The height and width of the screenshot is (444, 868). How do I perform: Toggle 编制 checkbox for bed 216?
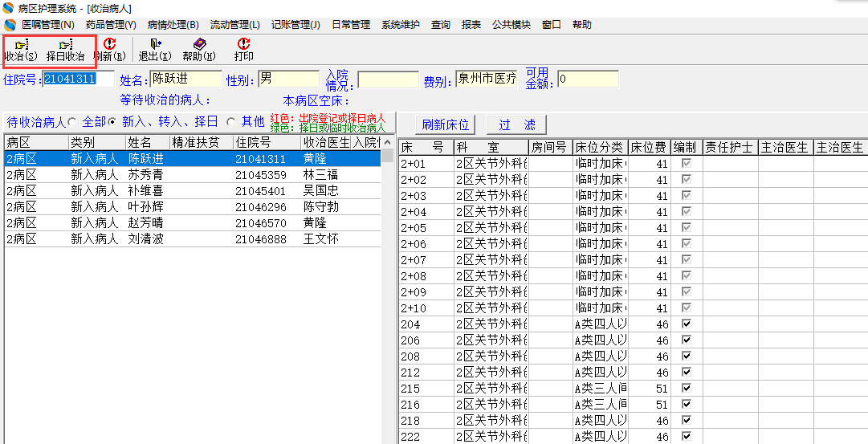687,404
